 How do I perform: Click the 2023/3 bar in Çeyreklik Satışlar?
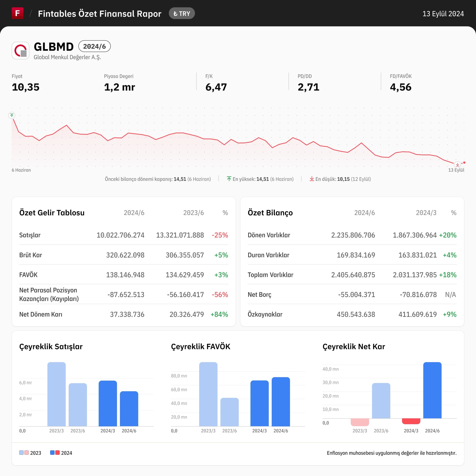57,394
